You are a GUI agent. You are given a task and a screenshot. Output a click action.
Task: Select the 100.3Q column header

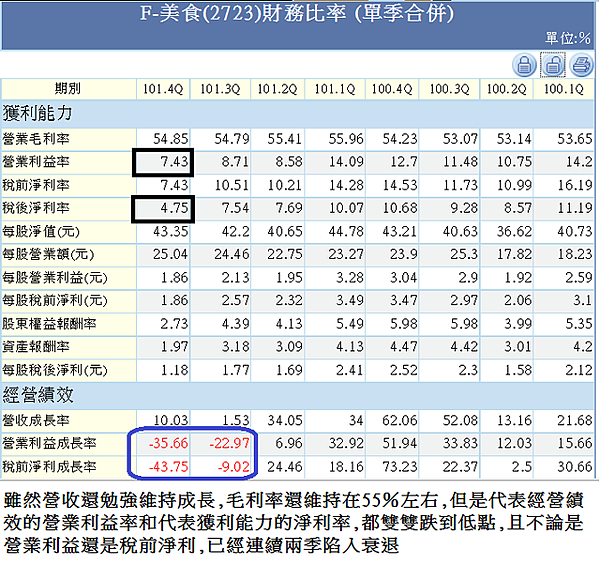coord(449,89)
